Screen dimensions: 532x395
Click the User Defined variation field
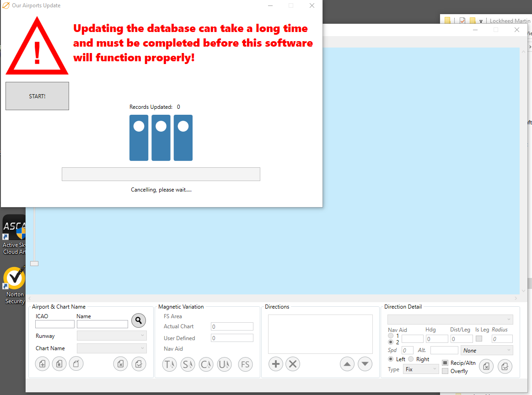[232, 338]
